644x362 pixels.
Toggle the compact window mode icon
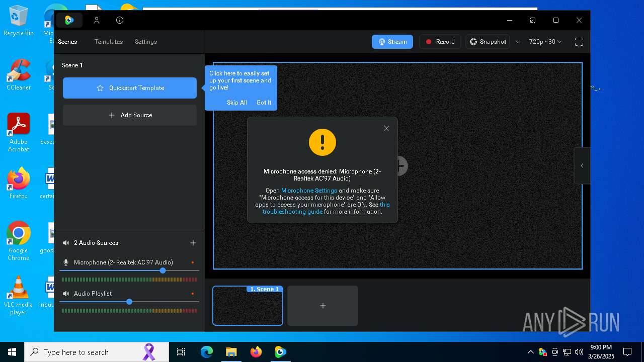tap(533, 20)
